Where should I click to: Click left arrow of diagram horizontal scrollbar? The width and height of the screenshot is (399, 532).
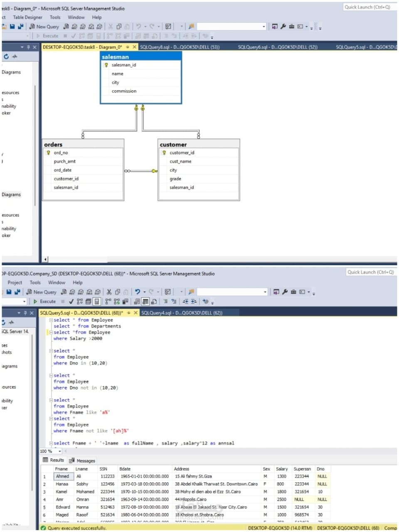click(46, 259)
